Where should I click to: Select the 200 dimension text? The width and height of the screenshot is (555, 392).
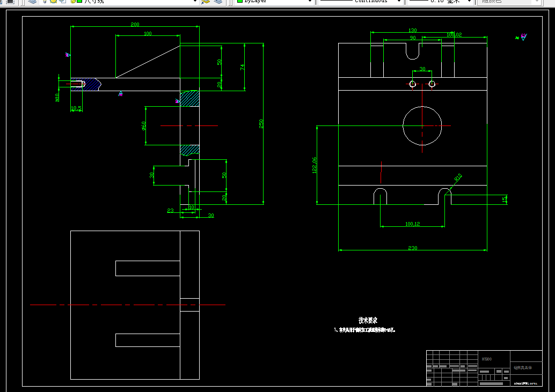(135, 24)
